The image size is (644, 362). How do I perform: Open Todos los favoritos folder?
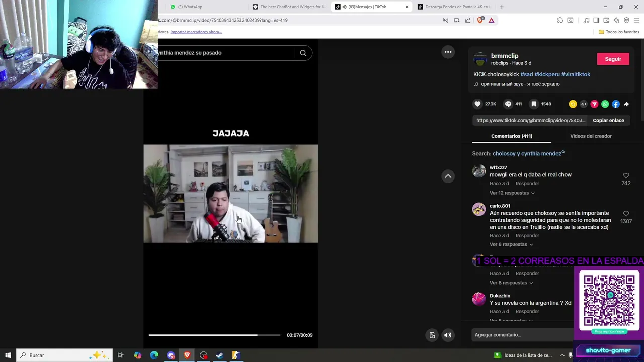[x=619, y=32]
